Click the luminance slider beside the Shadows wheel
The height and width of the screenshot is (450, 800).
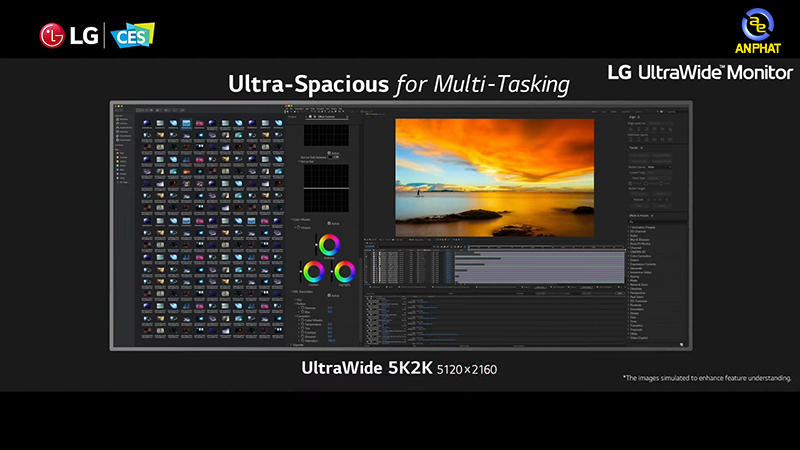tap(301, 271)
